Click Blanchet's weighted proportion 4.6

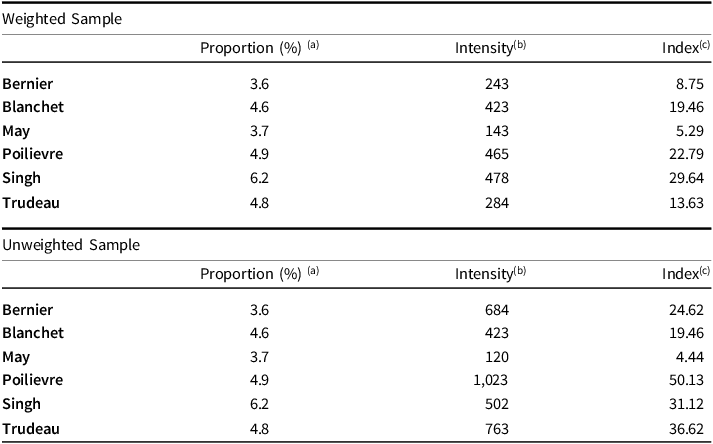coord(259,107)
